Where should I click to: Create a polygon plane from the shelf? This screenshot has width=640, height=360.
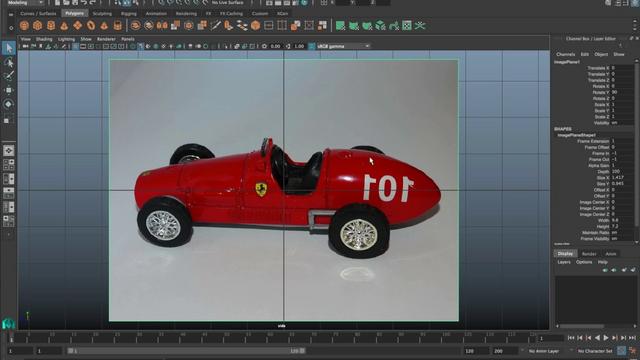pos(78,26)
